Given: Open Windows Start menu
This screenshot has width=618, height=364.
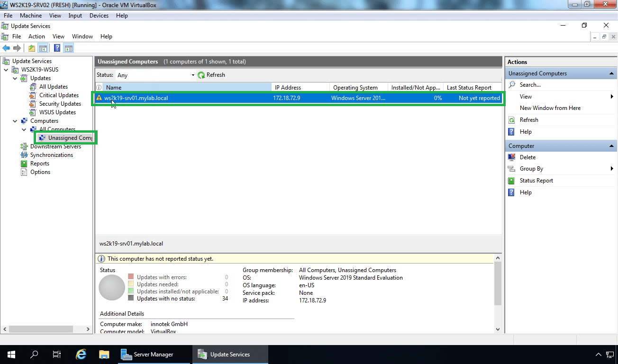Looking at the screenshot, I should tap(11, 355).
